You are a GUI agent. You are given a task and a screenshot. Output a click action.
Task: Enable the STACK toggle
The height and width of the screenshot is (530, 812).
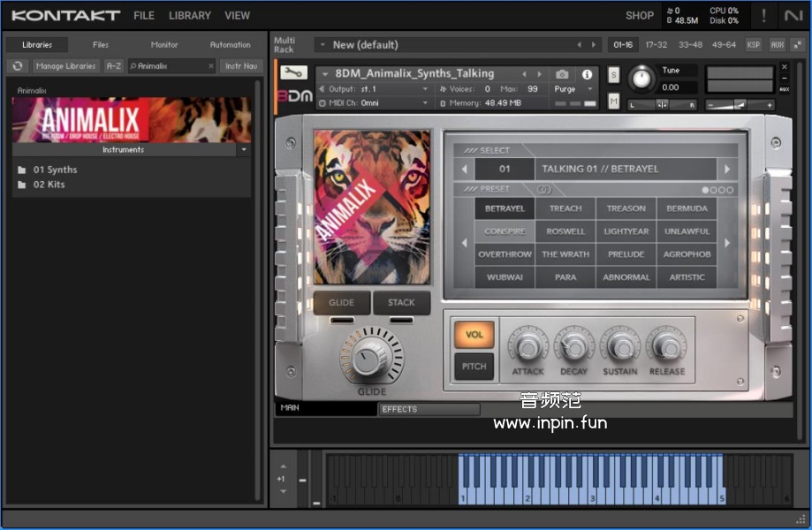tap(401, 302)
